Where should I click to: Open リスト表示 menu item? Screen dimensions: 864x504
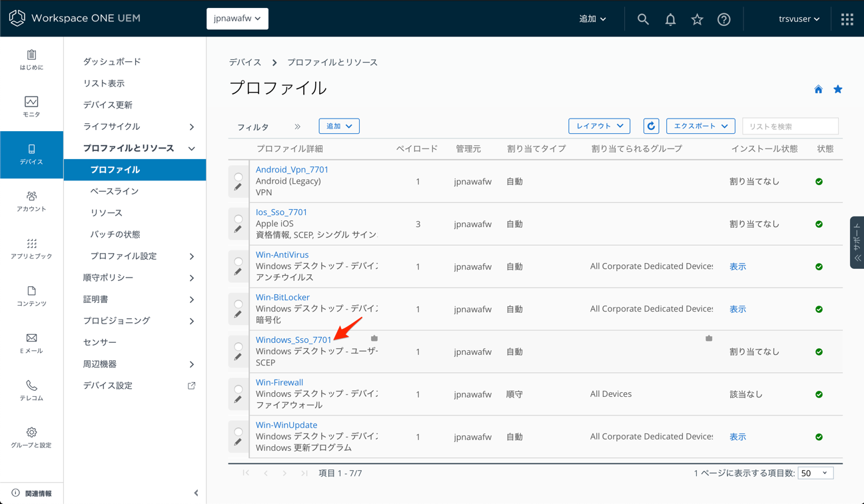[104, 83]
